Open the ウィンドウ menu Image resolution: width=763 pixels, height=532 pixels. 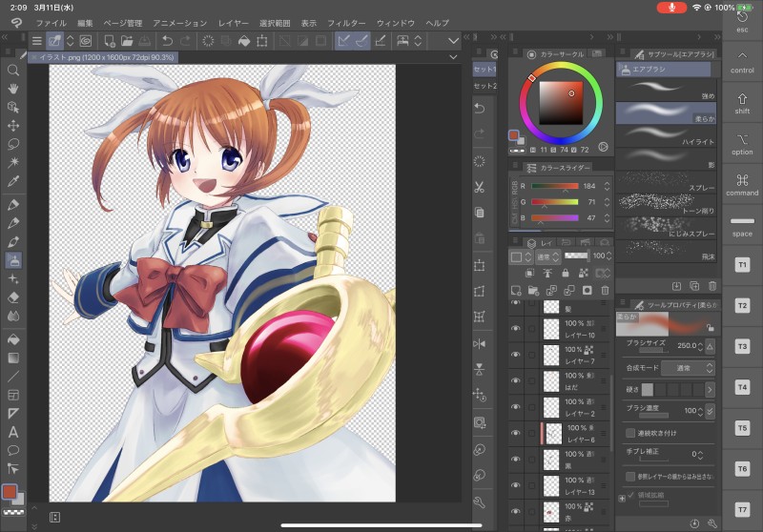pyautogui.click(x=396, y=23)
